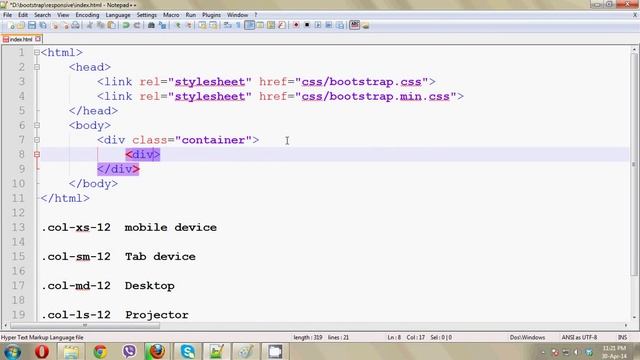Screen dimensions: 640x360
Task: Click the Function List toolbar icon
Action: click(282, 25)
